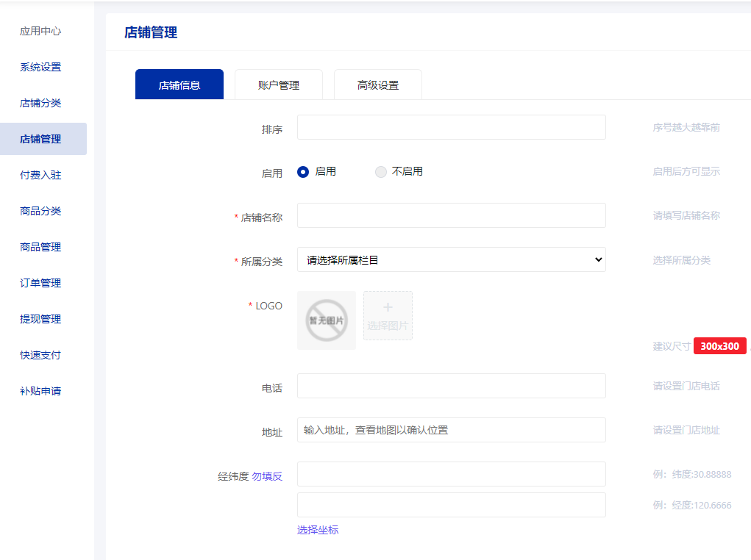Switch to the 账户管理 tab
Image resolution: width=751 pixels, height=560 pixels.
[x=279, y=84]
